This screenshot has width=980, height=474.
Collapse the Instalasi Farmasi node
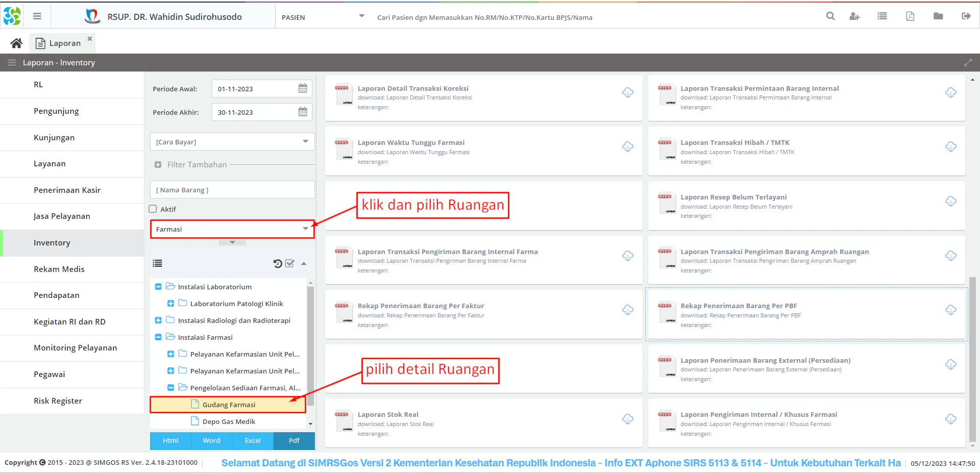158,337
